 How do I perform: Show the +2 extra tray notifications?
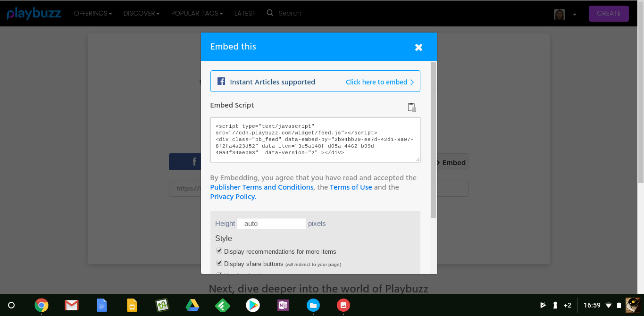coord(568,305)
